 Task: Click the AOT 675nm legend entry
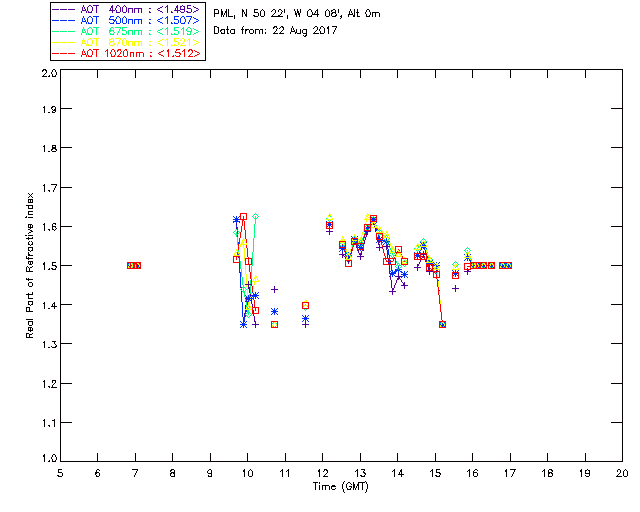coord(127,31)
